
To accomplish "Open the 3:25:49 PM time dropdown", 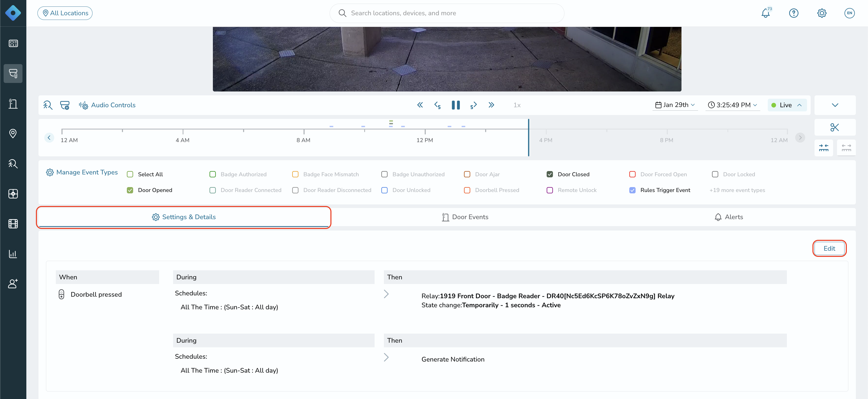I will point(733,105).
